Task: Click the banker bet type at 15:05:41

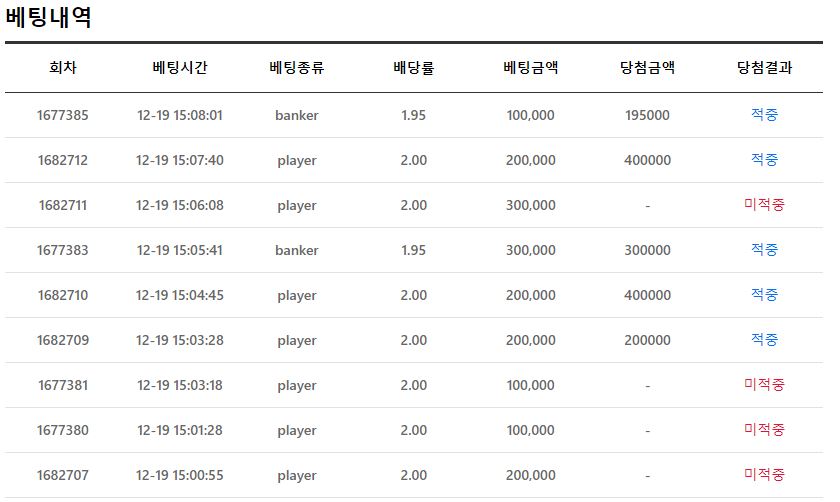Action: tap(296, 250)
